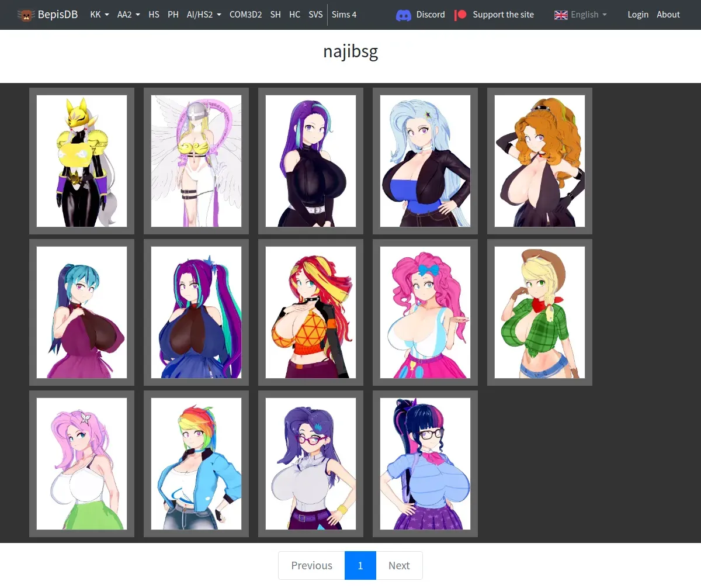Image resolution: width=701 pixels, height=588 pixels.
Task: Expand the AA2 dropdown menu
Action: [x=129, y=15]
